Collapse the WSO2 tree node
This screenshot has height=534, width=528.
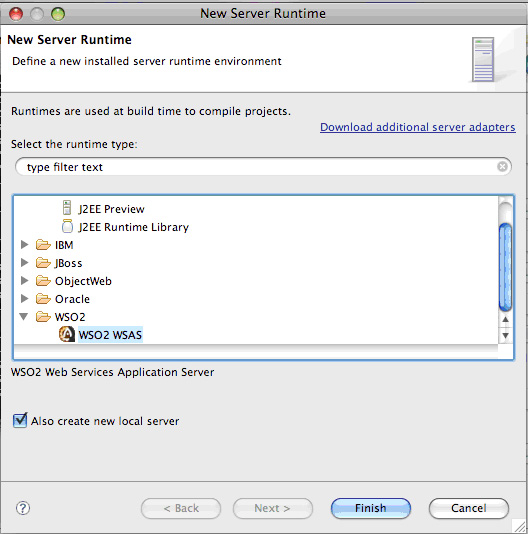tap(24, 317)
